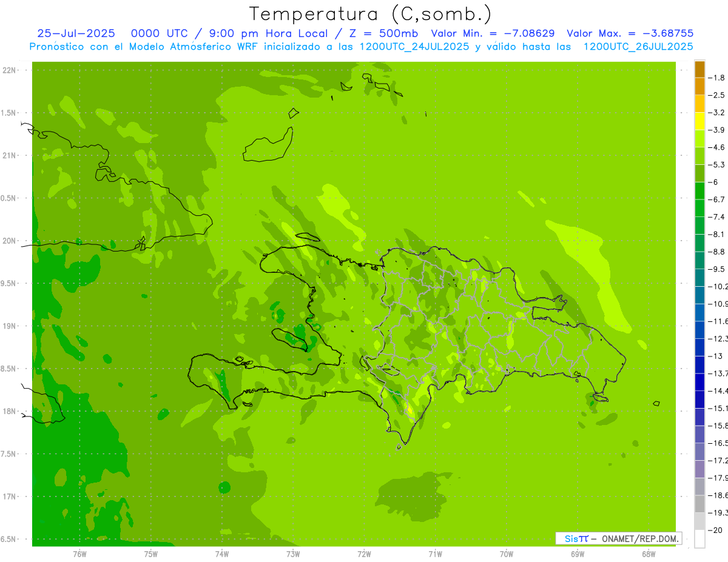Click the '75W' longitude label
The height and width of the screenshot is (562, 728).
click(151, 554)
